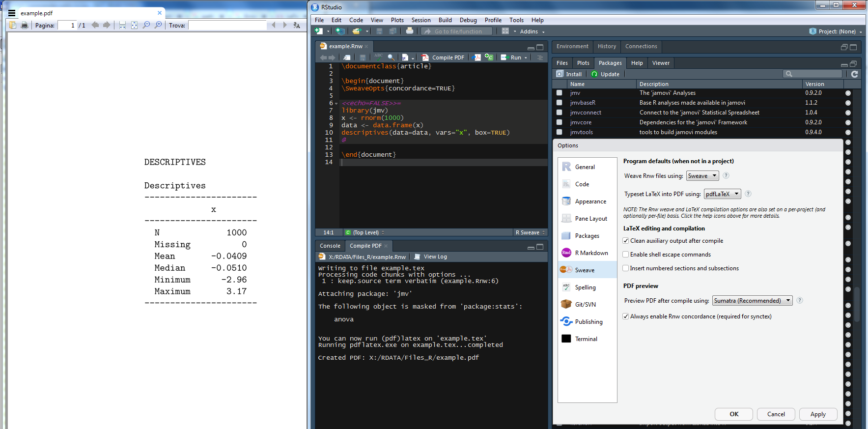
Task: Click View Log in Compile PDF pane
Action: 430,257
